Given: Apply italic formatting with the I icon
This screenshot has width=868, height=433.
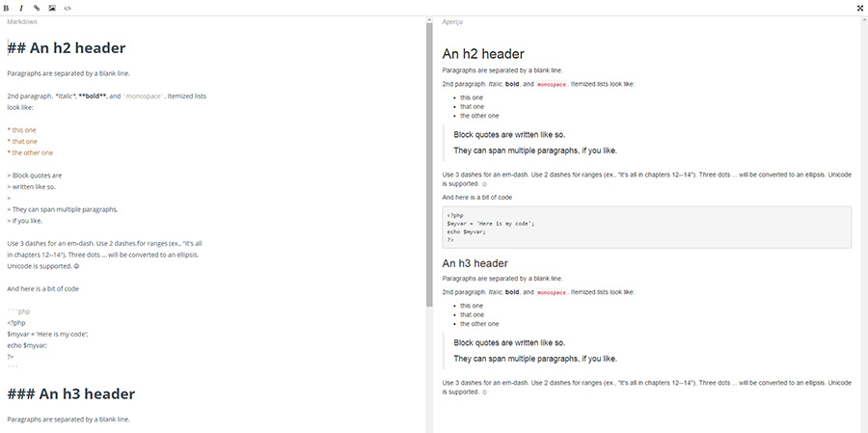Looking at the screenshot, I should coord(21,9).
